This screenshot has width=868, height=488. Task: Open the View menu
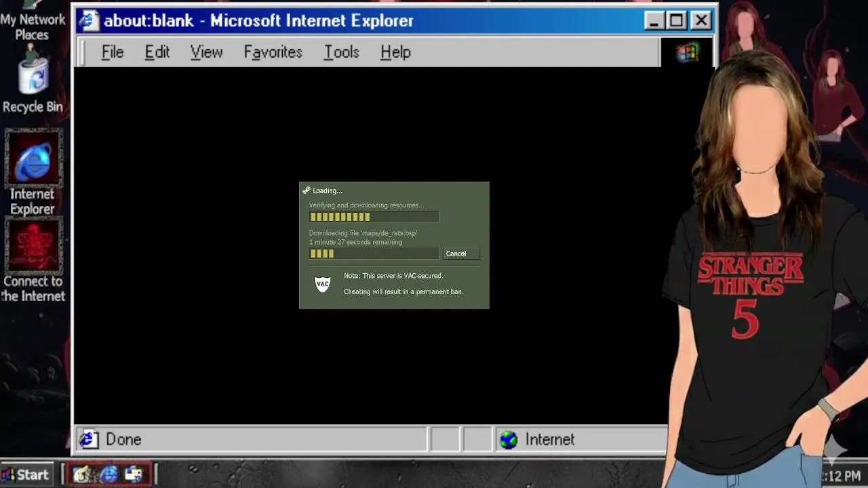206,52
